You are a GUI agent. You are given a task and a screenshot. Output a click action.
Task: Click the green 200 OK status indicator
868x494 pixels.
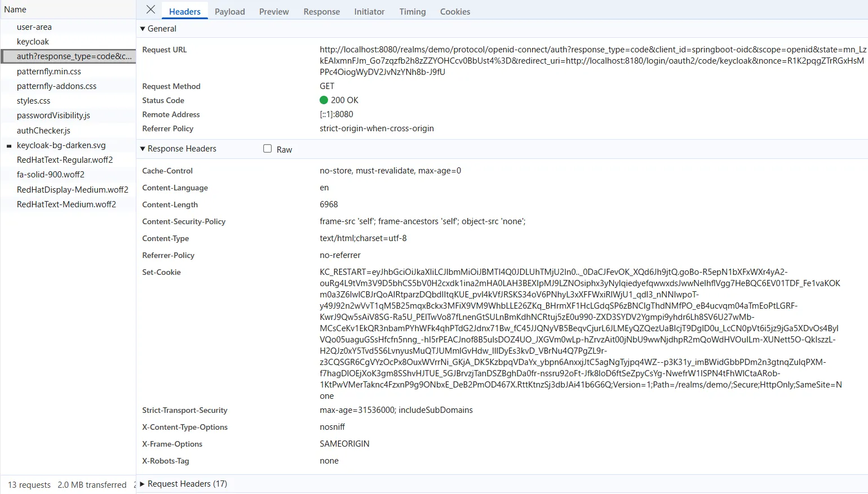324,100
